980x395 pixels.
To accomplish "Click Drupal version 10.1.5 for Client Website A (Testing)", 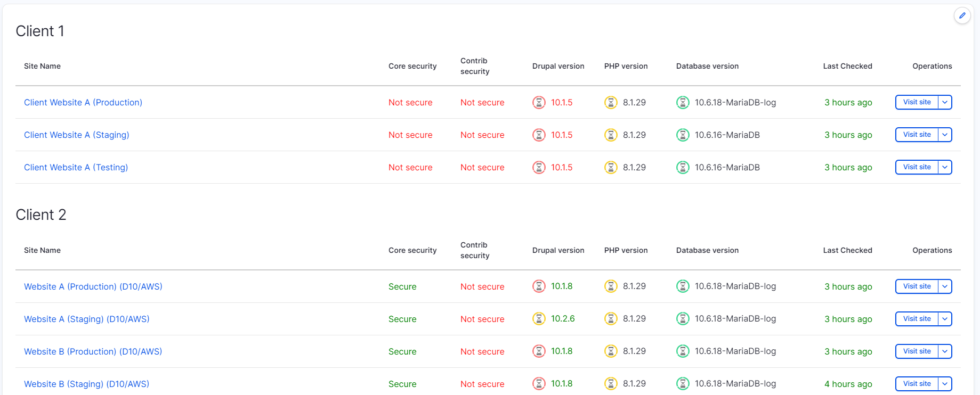I will [x=562, y=167].
